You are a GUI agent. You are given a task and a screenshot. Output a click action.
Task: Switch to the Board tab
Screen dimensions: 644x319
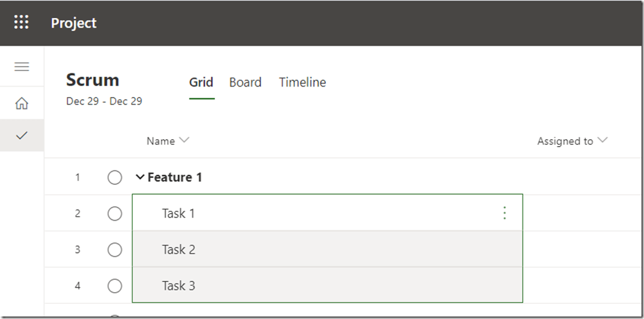click(x=245, y=83)
